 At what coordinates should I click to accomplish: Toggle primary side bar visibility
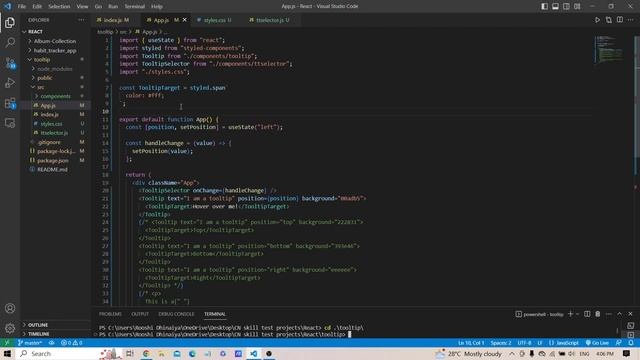[x=544, y=6]
